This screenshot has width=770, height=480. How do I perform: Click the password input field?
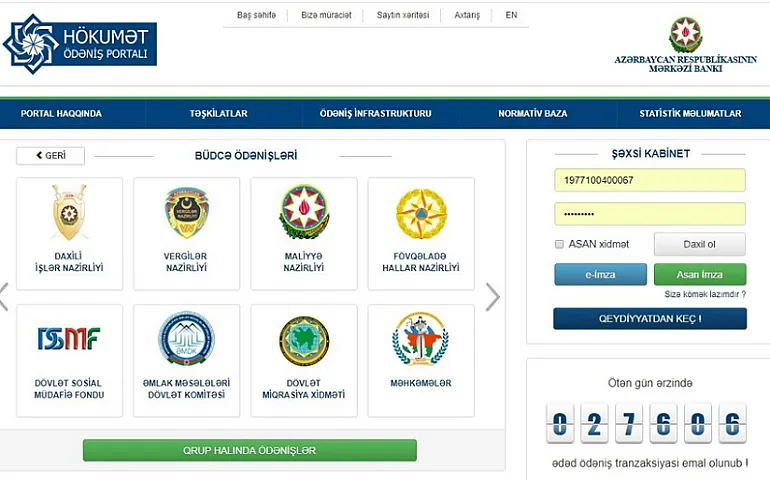pos(649,214)
